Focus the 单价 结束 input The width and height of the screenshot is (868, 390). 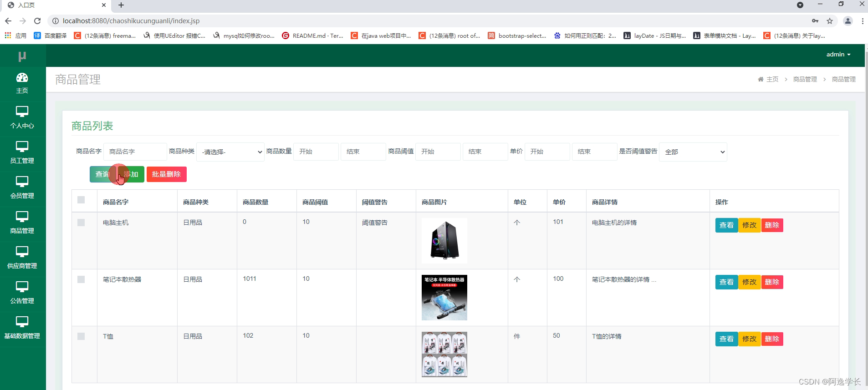pyautogui.click(x=595, y=152)
